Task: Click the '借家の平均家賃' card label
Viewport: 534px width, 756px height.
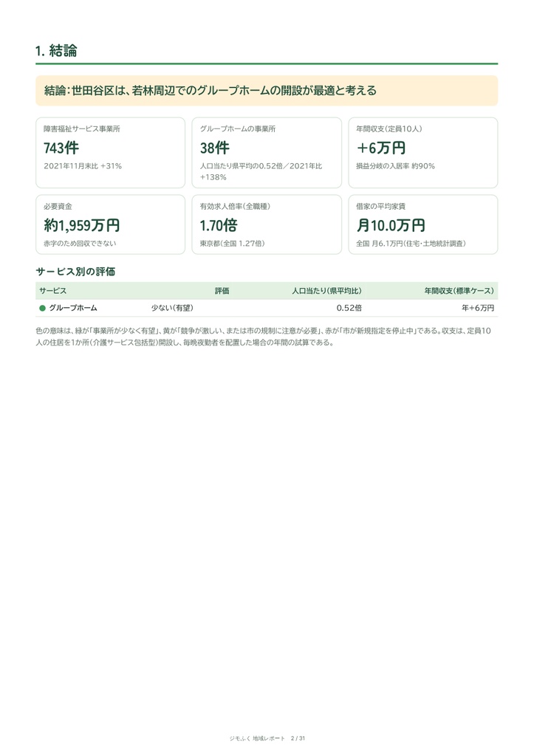Action: (x=380, y=207)
